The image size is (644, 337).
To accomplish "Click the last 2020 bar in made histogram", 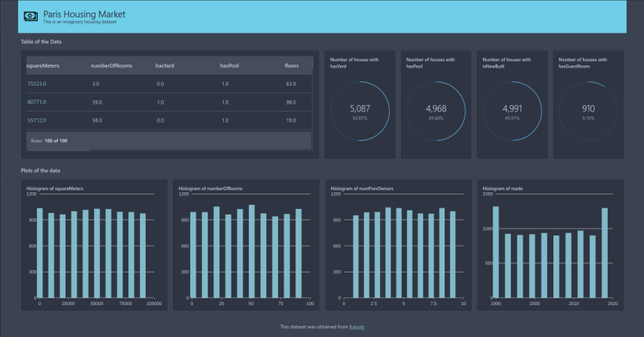I will (605, 253).
